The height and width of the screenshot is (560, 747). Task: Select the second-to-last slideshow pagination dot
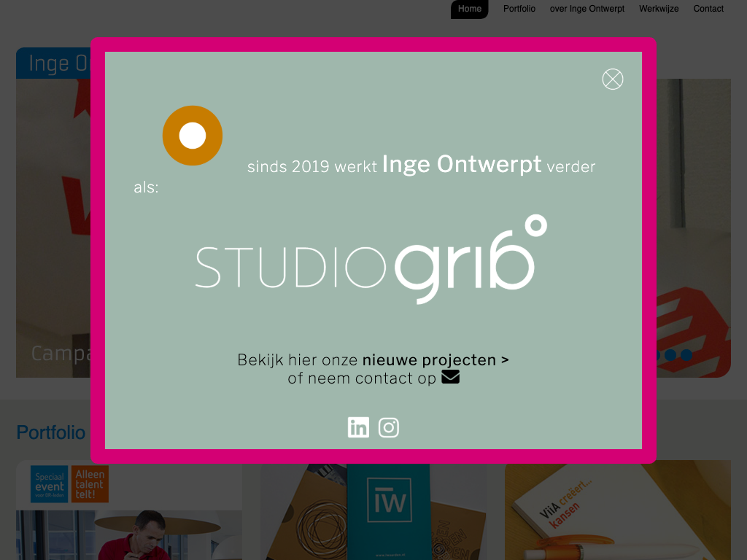pyautogui.click(x=670, y=355)
